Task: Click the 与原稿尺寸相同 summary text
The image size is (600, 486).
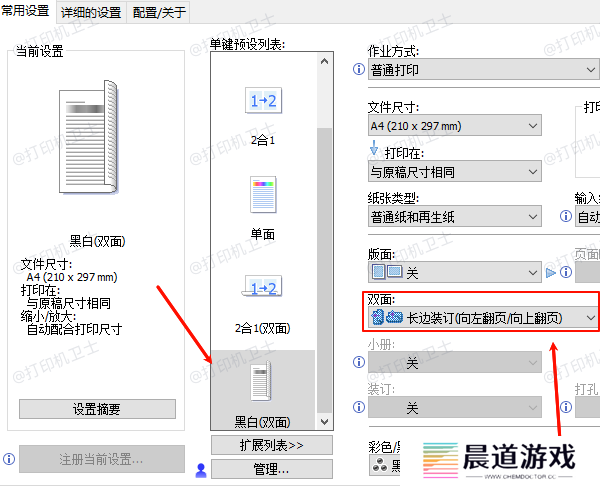Action: coord(68,303)
